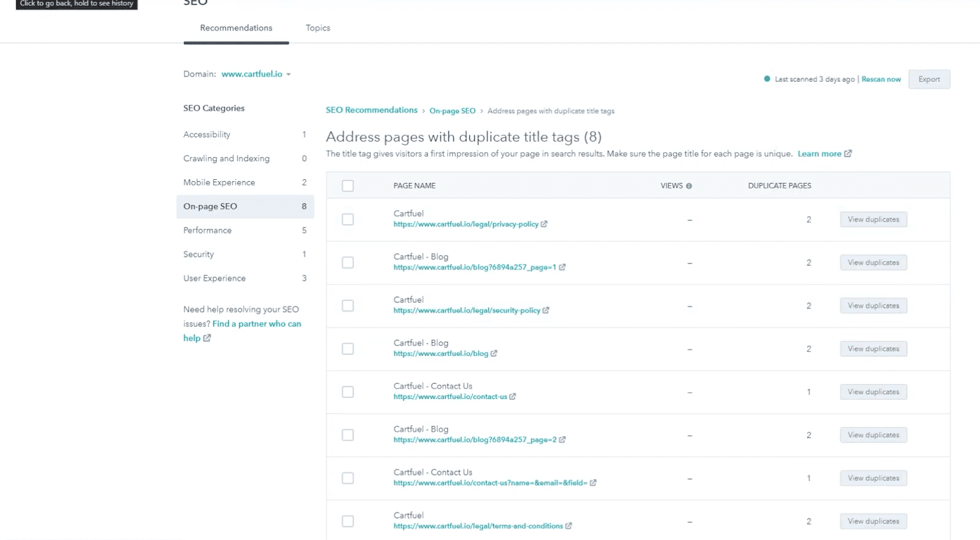
Task: Open external link icon for blog page=2 URL
Action: pyautogui.click(x=562, y=440)
